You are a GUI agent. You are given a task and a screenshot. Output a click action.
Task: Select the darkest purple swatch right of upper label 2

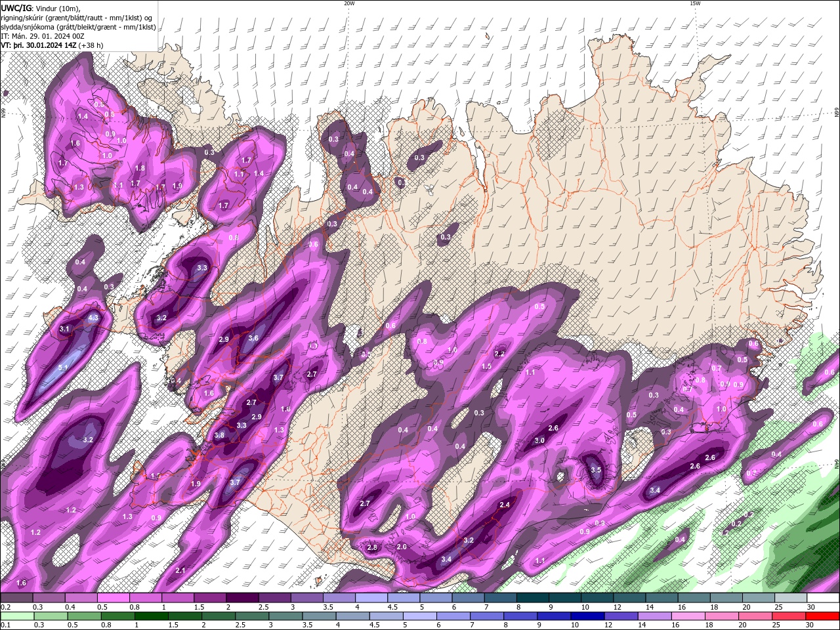[x=241, y=598]
